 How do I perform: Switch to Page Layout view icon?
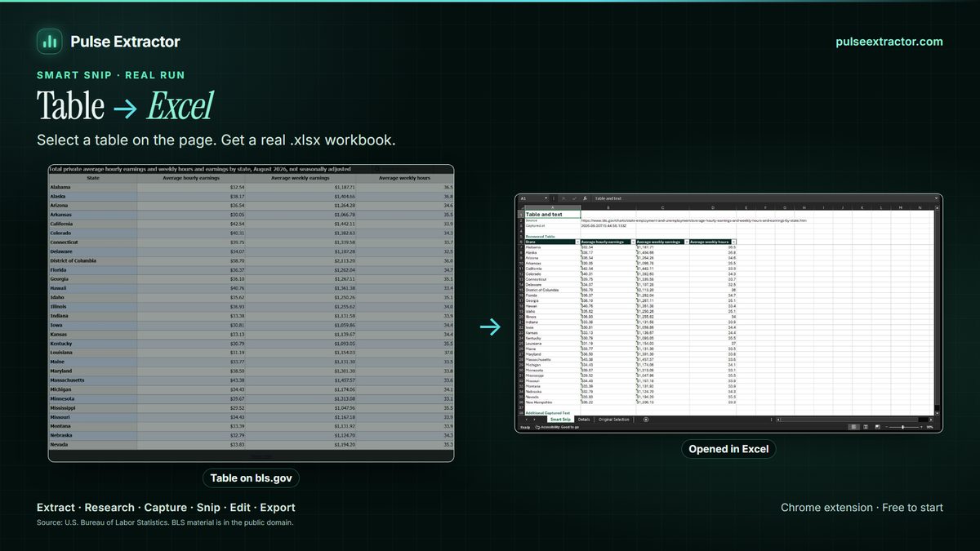(x=866, y=427)
